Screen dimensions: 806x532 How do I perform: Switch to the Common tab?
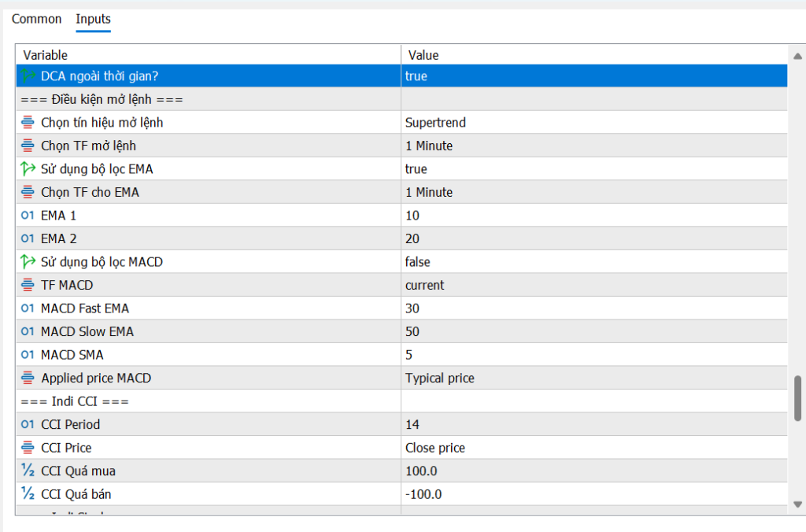coord(36,19)
